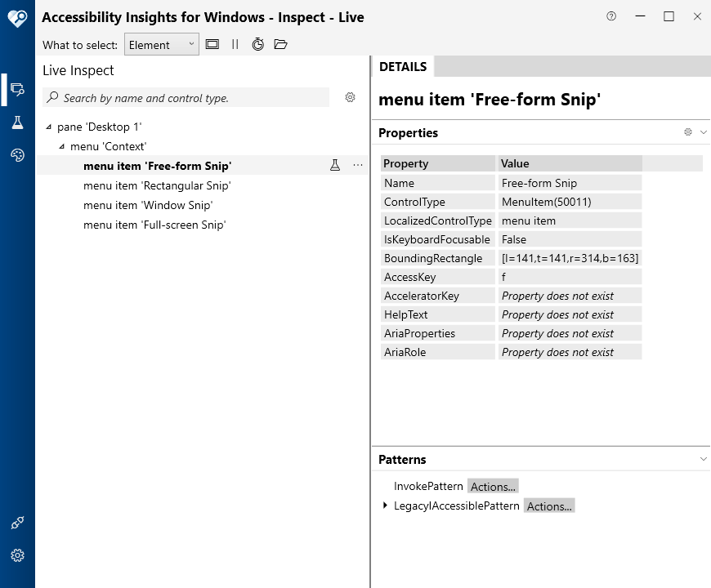711x588 pixels.
Task: Click Actions button for LegacyIAccessiblePattern
Action: [549, 506]
